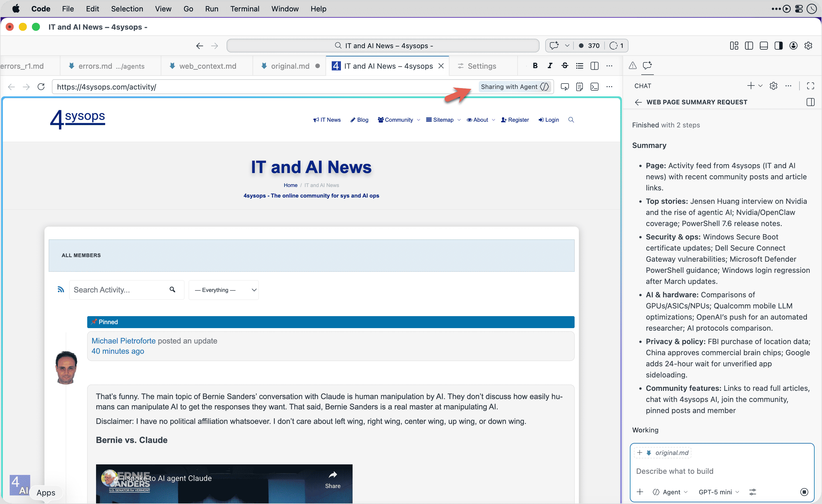Switch to the web_context.md tab
The image size is (822, 504).
pyautogui.click(x=207, y=66)
